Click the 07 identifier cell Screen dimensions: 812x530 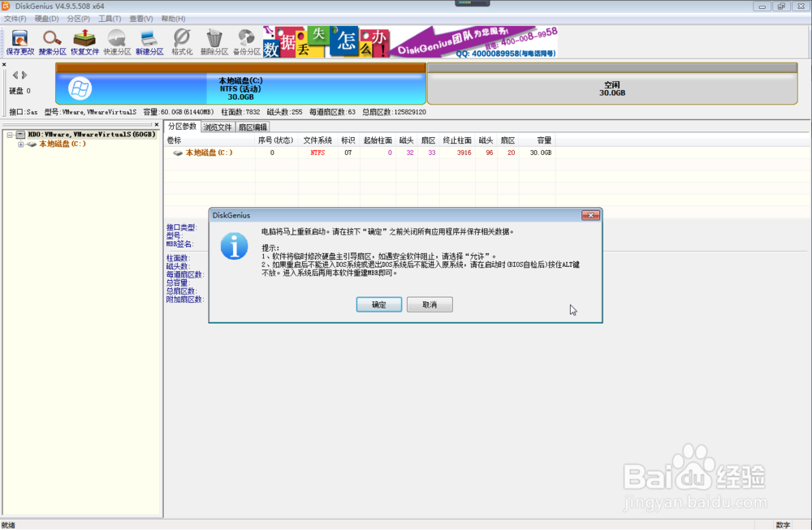[348, 153]
